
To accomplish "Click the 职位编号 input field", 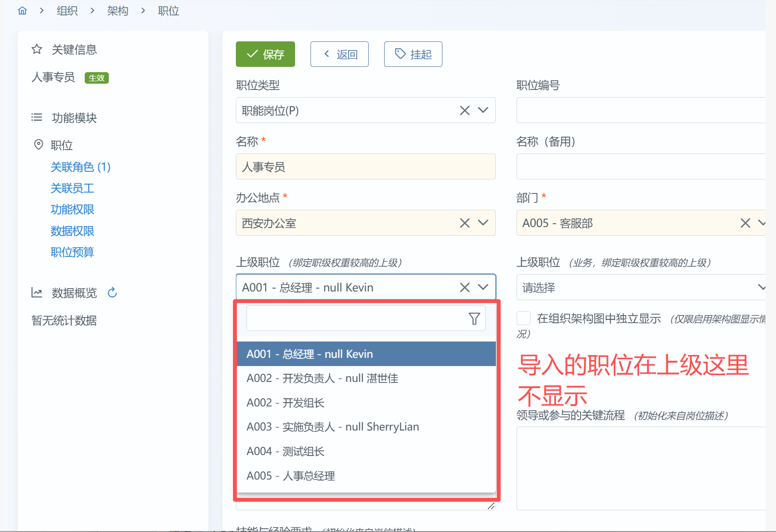I will pos(640,111).
